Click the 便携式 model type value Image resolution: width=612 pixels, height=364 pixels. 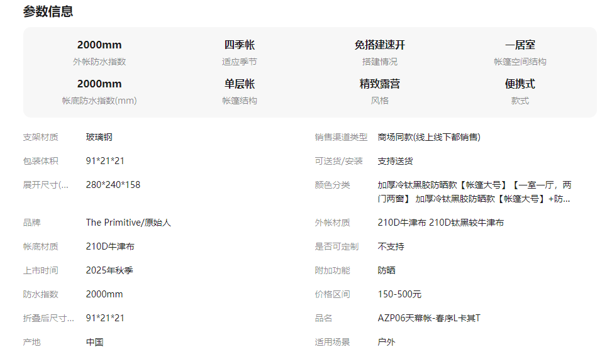(520, 84)
